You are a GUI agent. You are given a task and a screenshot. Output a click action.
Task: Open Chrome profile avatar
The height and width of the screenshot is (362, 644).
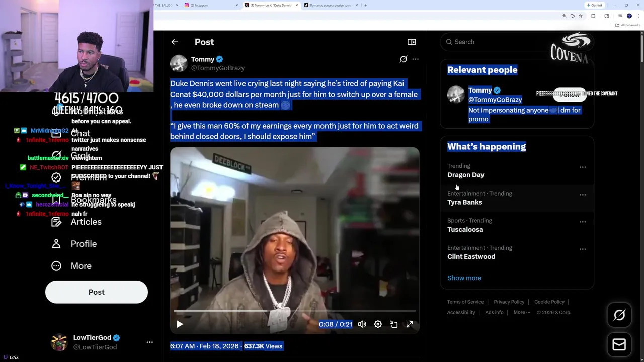(x=629, y=16)
